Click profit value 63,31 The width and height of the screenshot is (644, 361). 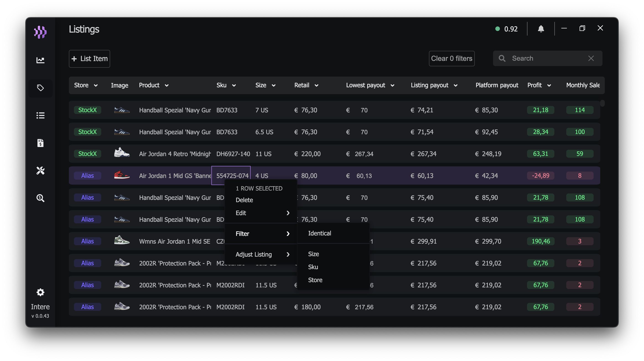540,154
